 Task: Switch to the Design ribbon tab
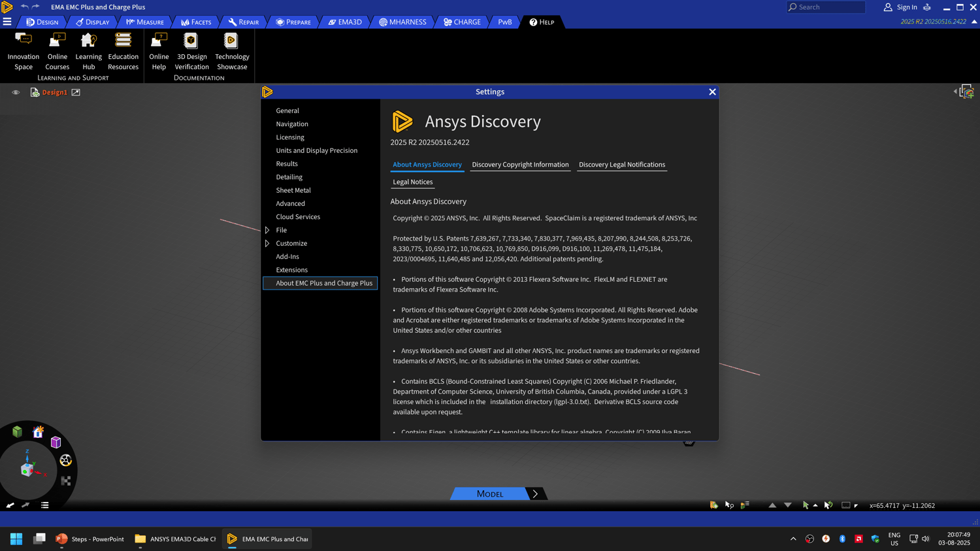pyautogui.click(x=42, y=22)
